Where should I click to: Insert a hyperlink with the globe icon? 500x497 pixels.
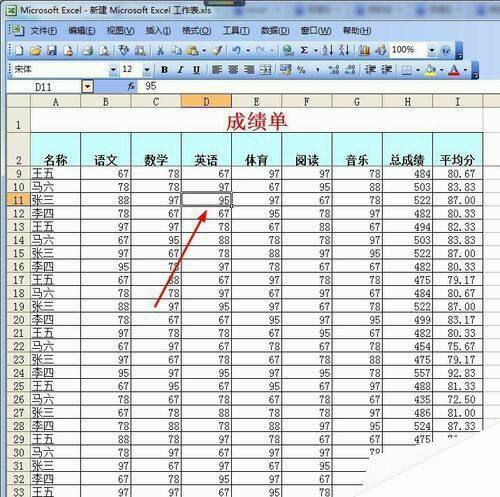pos(288,50)
